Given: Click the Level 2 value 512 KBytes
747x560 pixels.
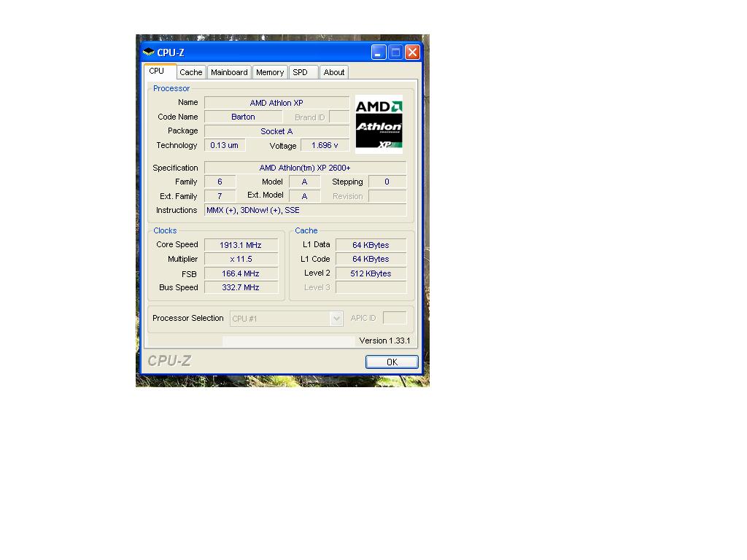Looking at the screenshot, I should point(371,273).
